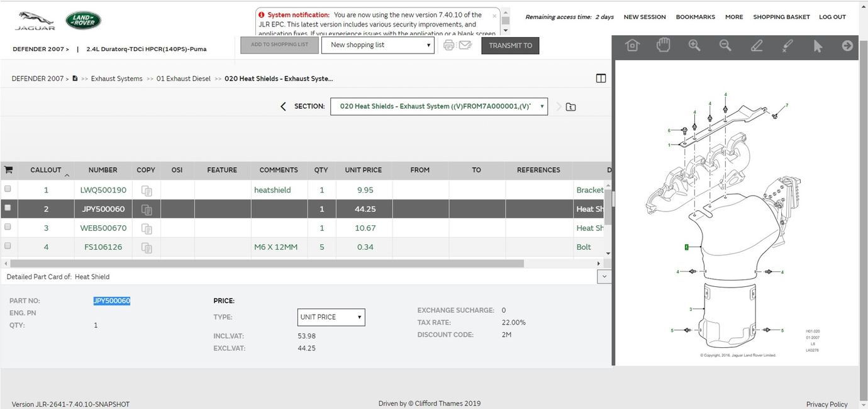Zoom out of the parts diagram
Image resolution: width=868 pixels, height=409 pixels.
[725, 45]
